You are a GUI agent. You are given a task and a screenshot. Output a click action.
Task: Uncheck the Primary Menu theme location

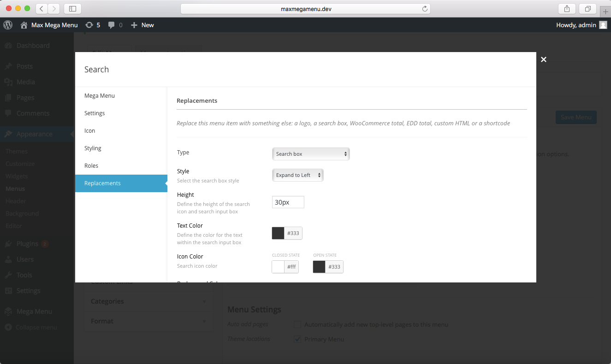[x=297, y=339]
